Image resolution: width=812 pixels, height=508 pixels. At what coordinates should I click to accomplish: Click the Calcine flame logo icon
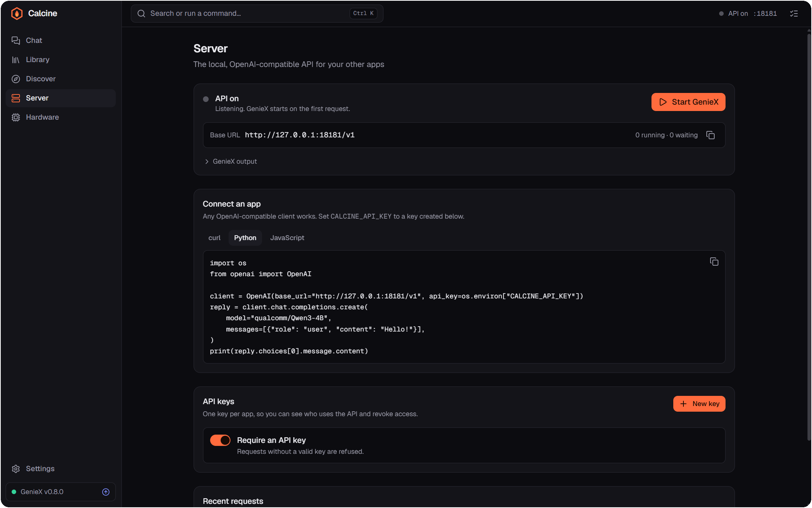coord(17,14)
